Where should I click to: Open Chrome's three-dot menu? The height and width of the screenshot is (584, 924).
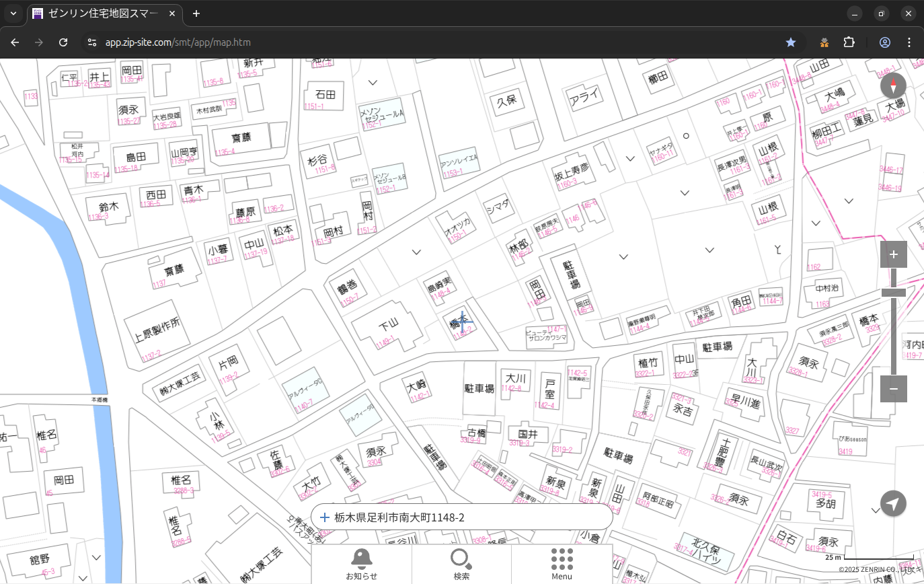click(909, 42)
